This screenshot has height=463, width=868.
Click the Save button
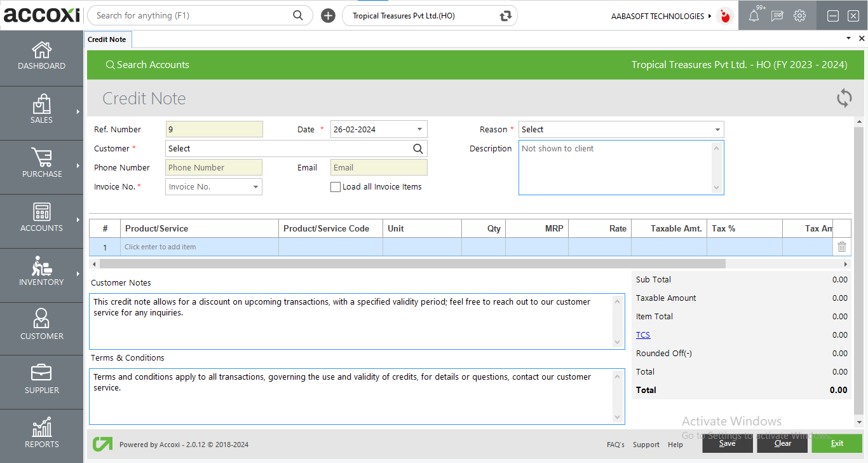(728, 443)
